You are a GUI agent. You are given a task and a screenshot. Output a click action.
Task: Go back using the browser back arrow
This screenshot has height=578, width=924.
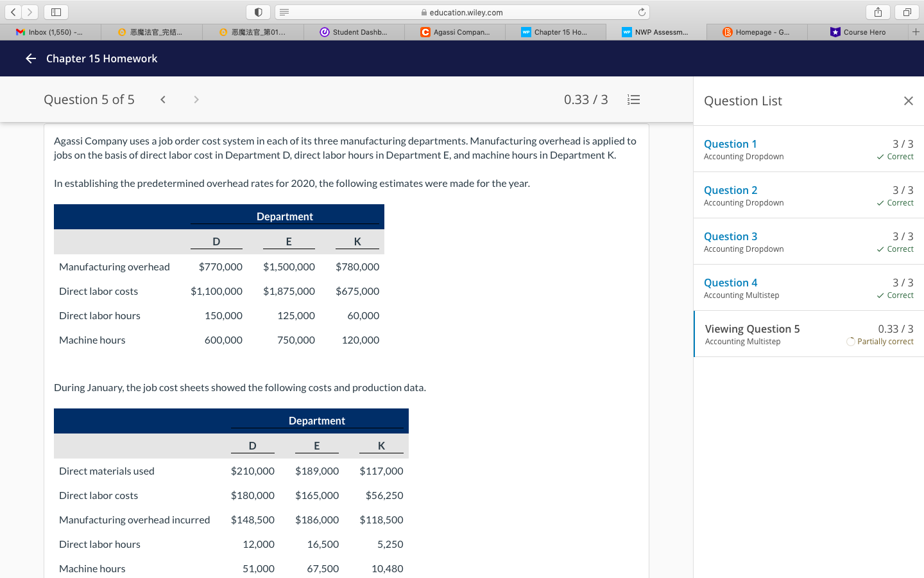point(13,12)
